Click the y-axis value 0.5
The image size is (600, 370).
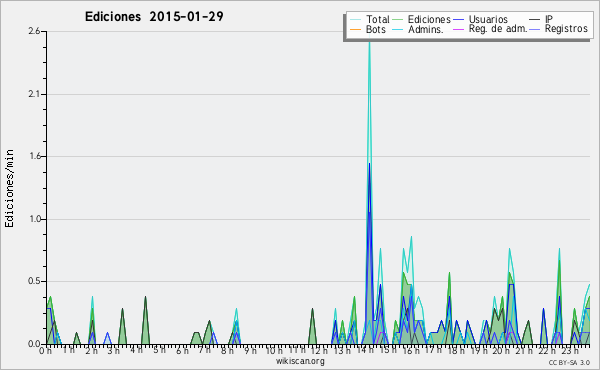pyautogui.click(x=34, y=282)
